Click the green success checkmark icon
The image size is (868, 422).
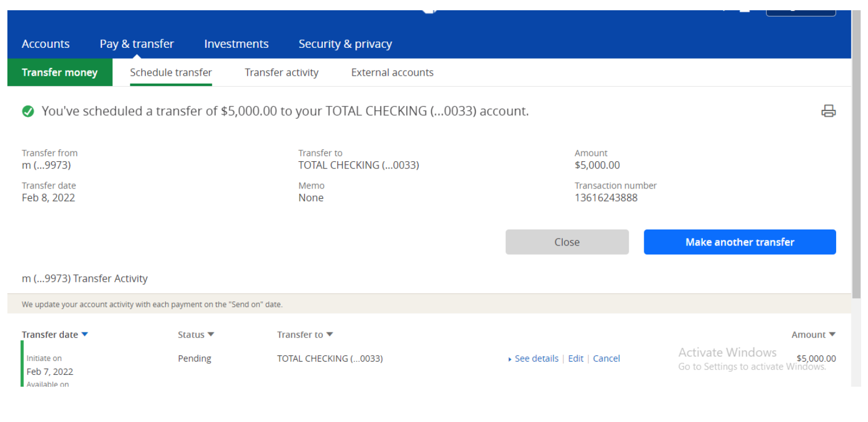tap(28, 112)
